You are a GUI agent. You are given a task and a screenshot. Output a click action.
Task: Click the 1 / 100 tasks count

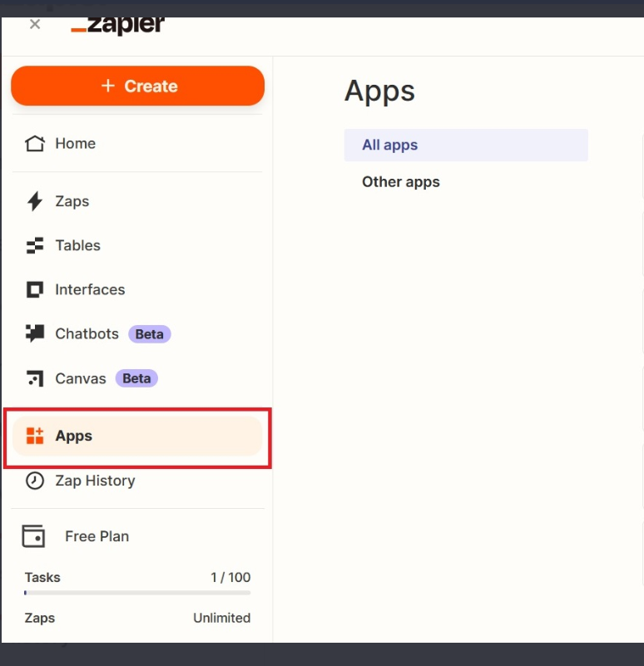point(230,577)
